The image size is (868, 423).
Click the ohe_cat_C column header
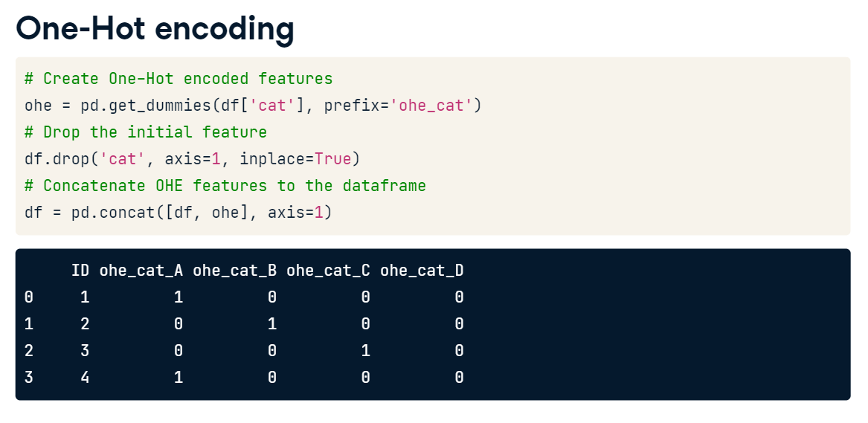pyautogui.click(x=328, y=271)
